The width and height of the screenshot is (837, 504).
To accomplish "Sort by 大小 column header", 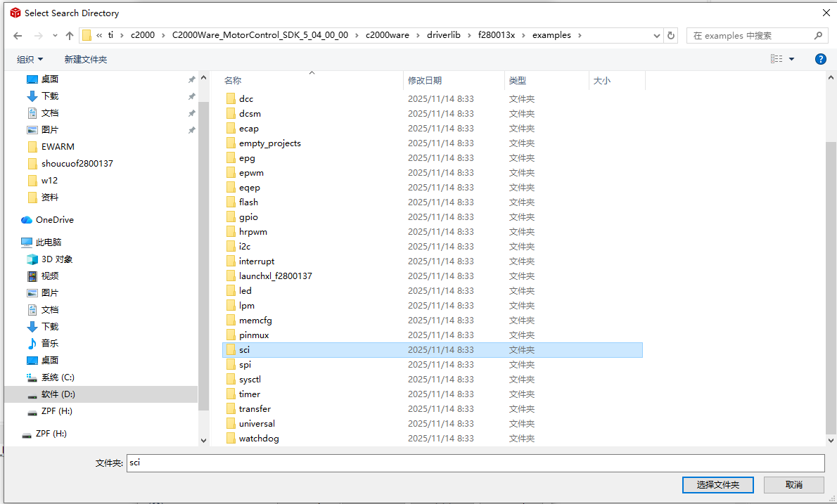I will pyautogui.click(x=601, y=81).
